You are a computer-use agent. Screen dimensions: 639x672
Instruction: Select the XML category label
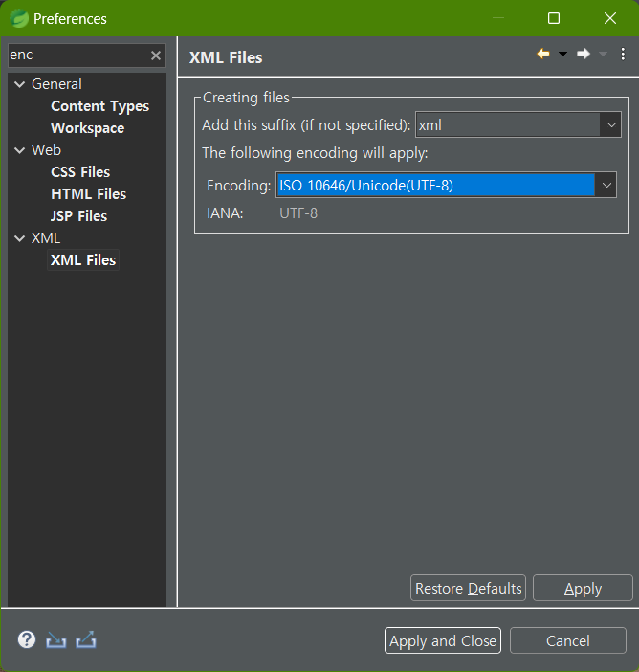[x=46, y=238]
